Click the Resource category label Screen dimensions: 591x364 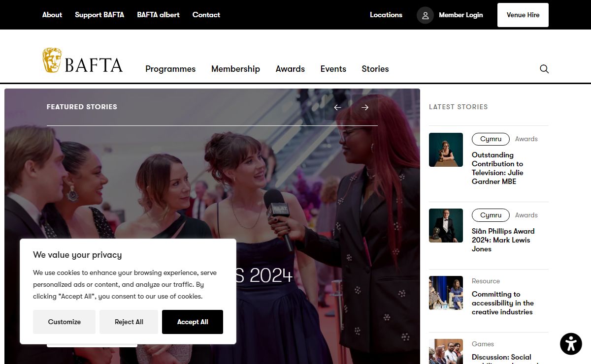point(486,281)
